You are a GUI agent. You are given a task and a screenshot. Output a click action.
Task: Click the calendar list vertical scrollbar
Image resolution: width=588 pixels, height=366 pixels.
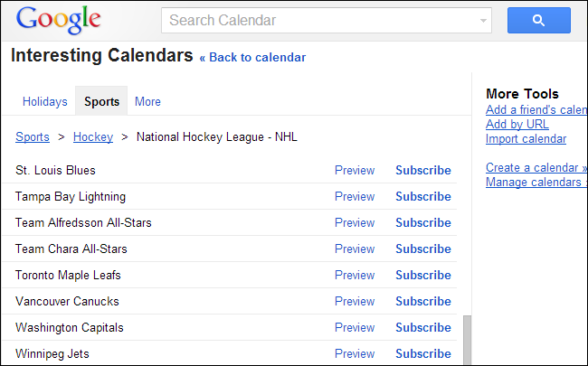[467, 340]
